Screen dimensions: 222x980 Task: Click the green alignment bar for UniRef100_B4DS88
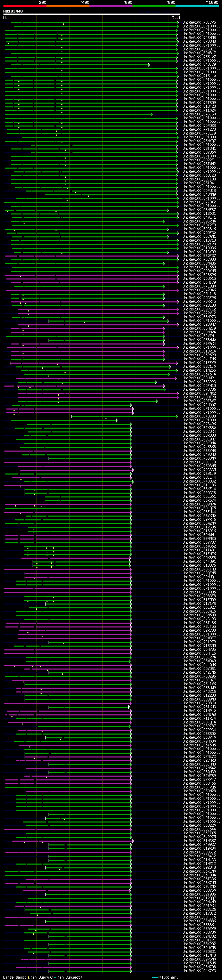[x=125, y=416]
